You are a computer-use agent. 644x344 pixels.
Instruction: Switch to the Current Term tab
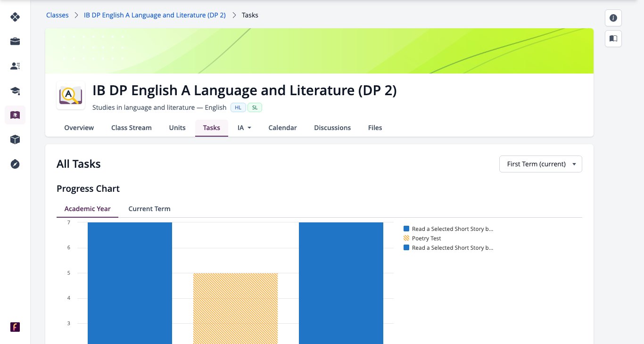click(149, 209)
